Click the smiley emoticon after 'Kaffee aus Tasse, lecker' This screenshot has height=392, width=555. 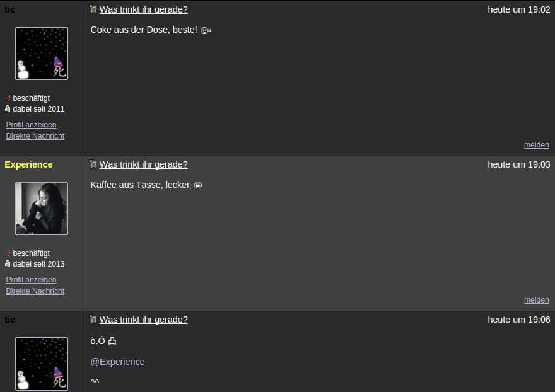tap(198, 185)
